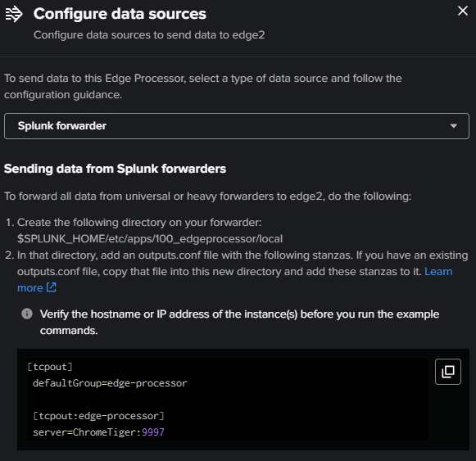Close the Configure data sources panel

[462, 11]
